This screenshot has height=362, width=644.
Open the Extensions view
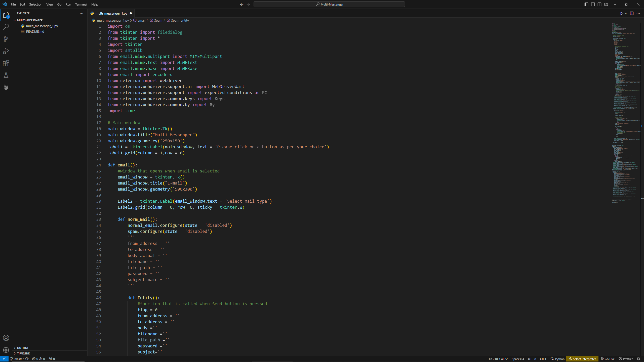click(x=6, y=63)
